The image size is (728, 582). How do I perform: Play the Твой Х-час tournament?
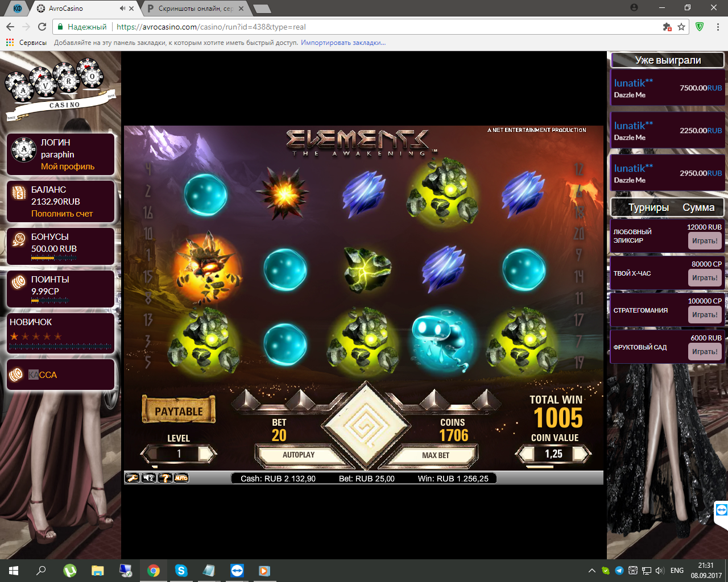coord(705,278)
